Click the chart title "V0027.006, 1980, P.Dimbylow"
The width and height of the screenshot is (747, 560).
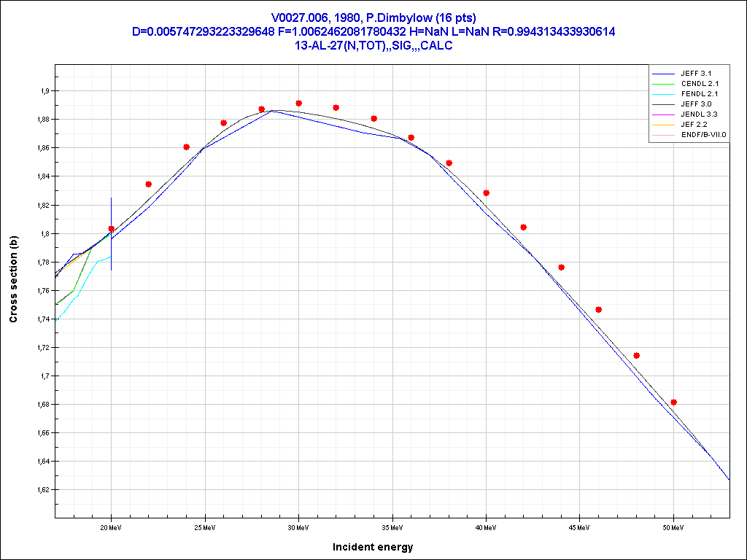pos(373,18)
